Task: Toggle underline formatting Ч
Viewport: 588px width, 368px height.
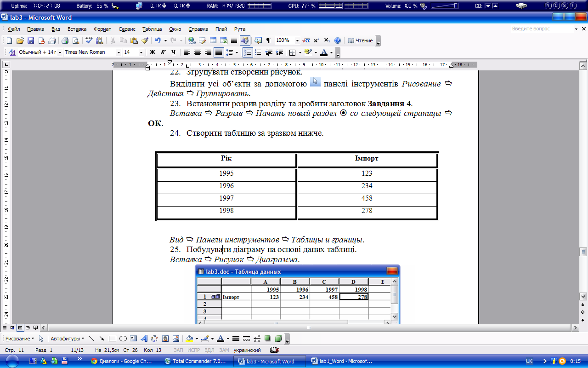Action: pos(173,52)
